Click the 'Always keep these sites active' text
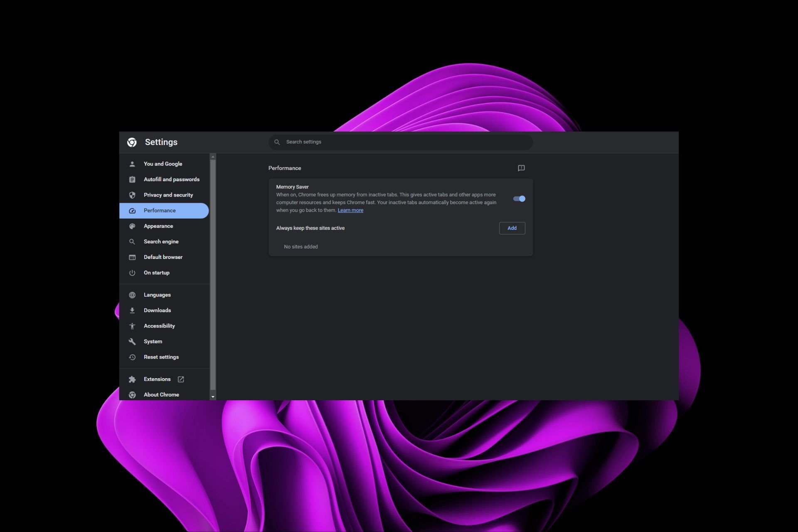Screen dimensions: 798x532 (310, 228)
